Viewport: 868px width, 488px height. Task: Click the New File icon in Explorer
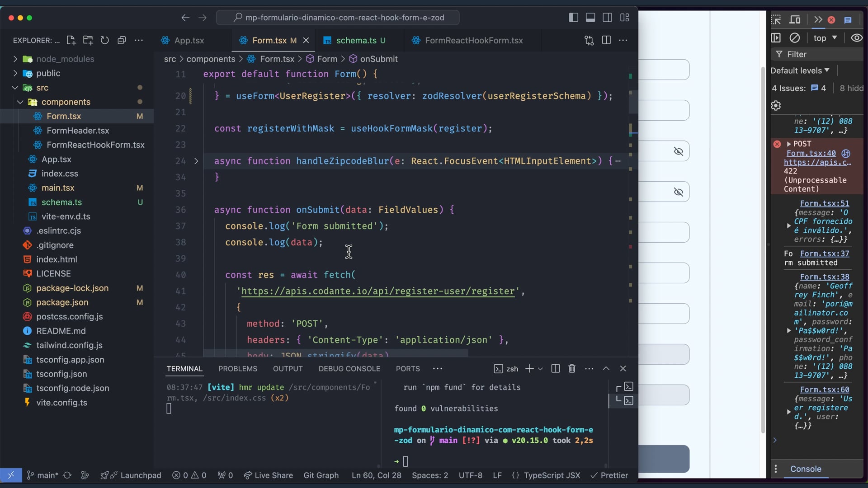(71, 40)
